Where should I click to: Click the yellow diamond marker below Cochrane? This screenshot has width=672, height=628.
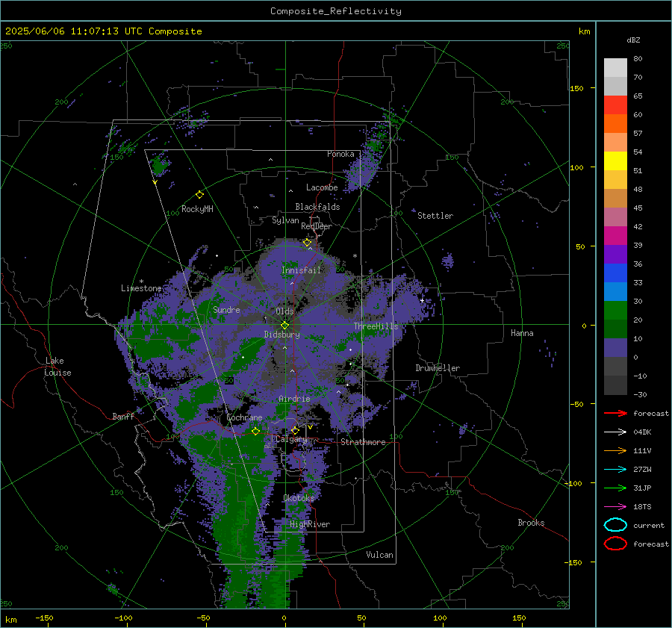click(256, 431)
